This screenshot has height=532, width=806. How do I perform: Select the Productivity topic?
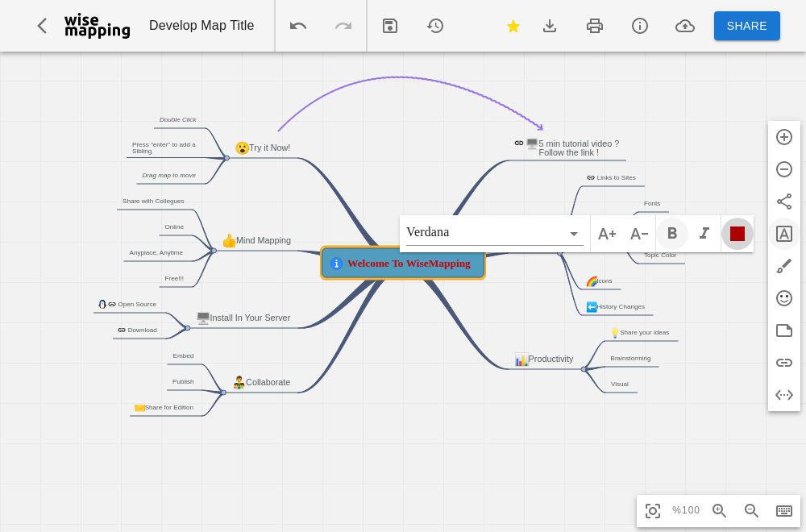click(x=550, y=359)
